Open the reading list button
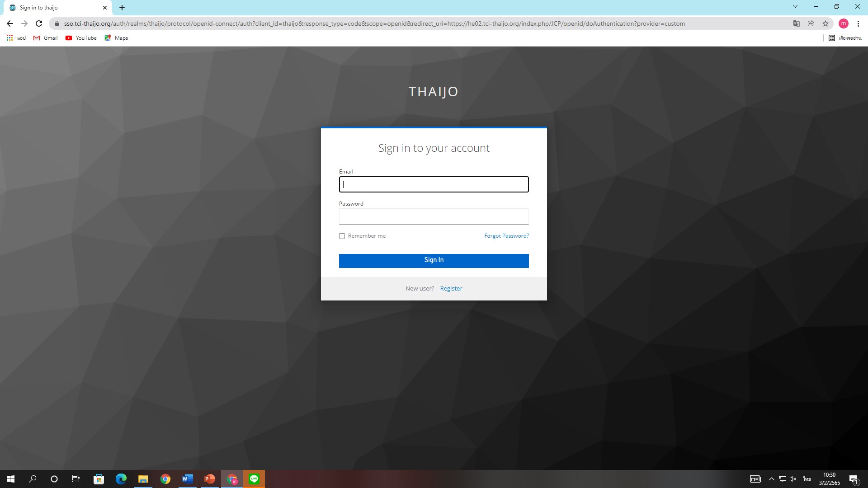This screenshot has height=488, width=868. tap(845, 38)
